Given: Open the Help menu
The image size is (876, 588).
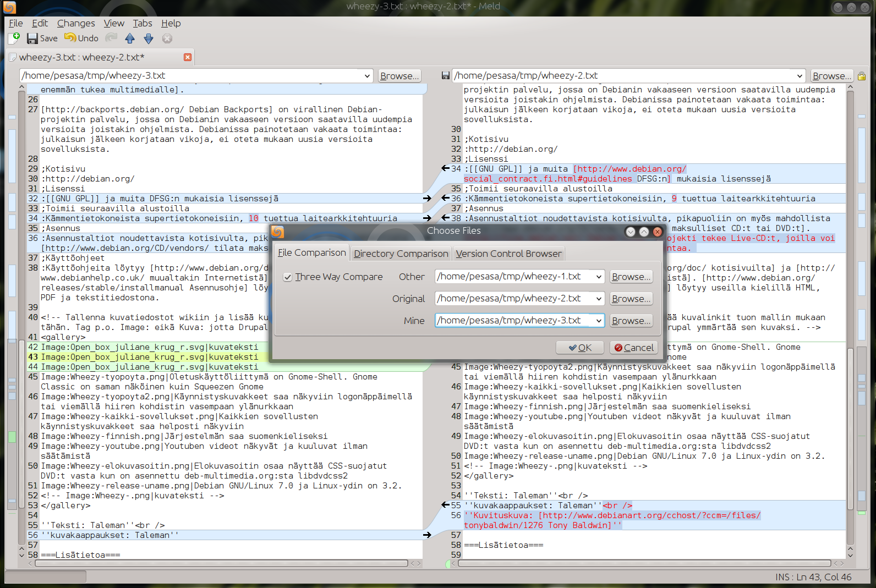Looking at the screenshot, I should pyautogui.click(x=171, y=23).
